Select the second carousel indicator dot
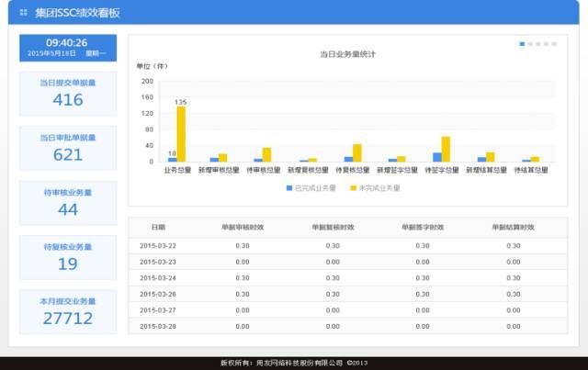 click(530, 44)
